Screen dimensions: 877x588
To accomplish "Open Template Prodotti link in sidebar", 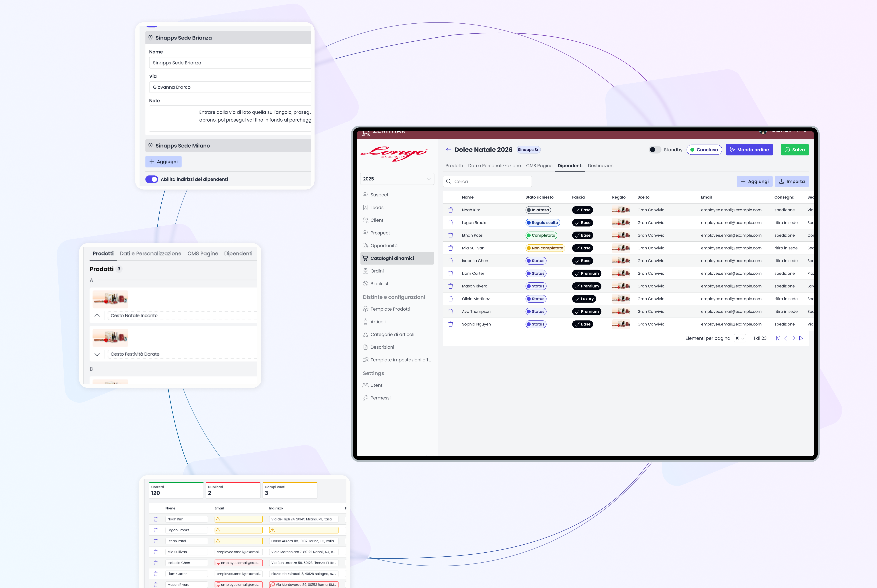I will [x=397, y=309].
